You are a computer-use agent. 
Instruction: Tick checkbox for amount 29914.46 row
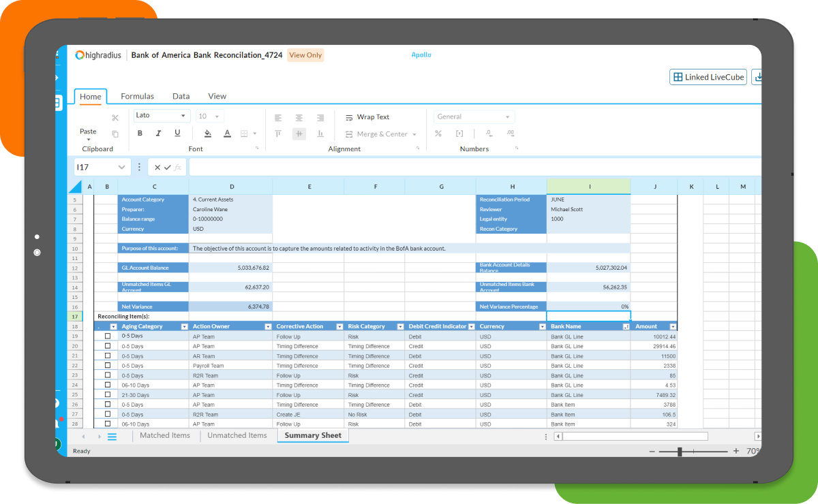pyautogui.click(x=107, y=346)
